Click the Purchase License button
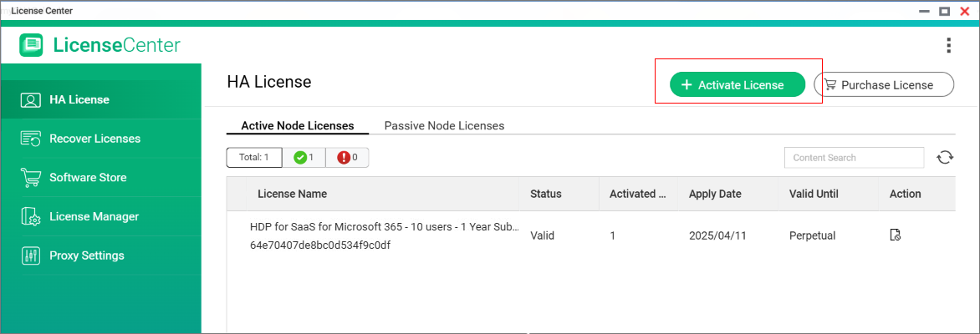980x334 pixels. tap(884, 85)
